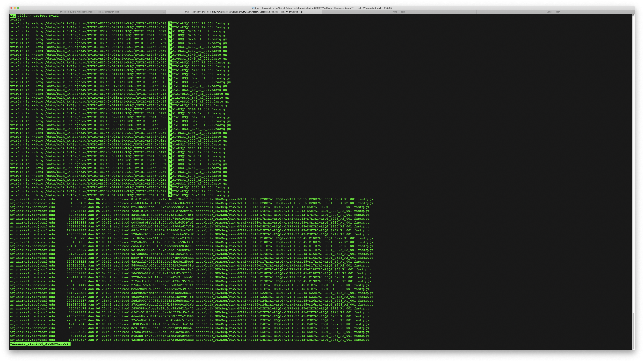Click the red traffic light at top left
Screen dimensions: 644x362
coord(11,8)
